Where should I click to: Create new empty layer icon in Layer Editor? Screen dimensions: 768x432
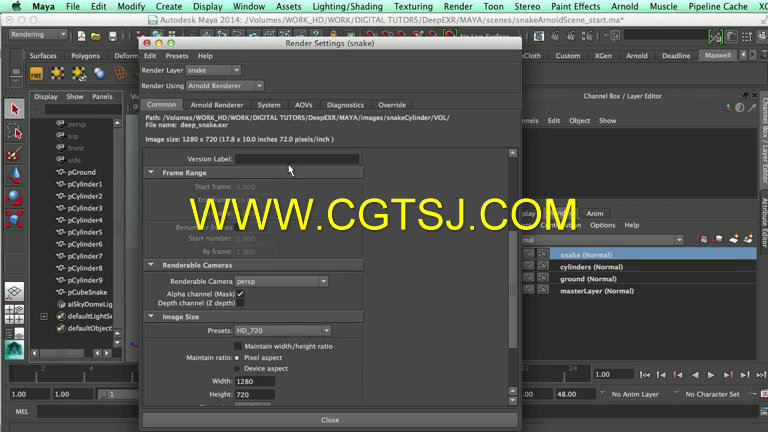(734, 239)
